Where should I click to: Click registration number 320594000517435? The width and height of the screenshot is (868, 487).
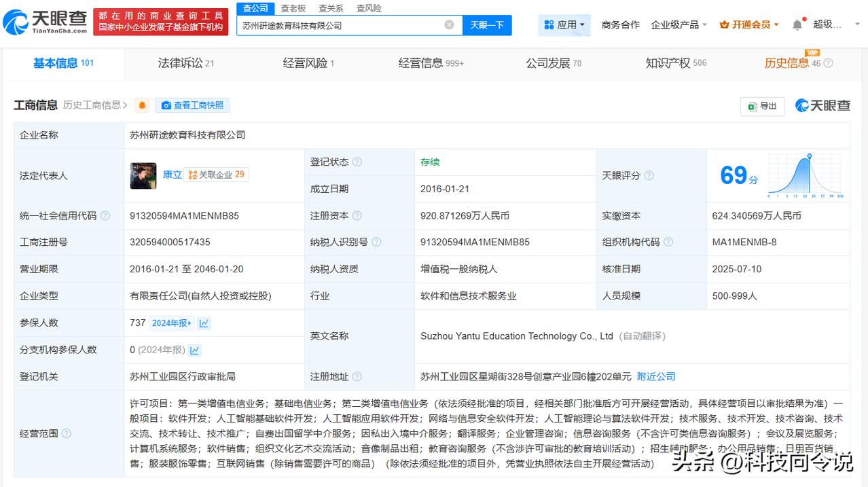point(170,242)
